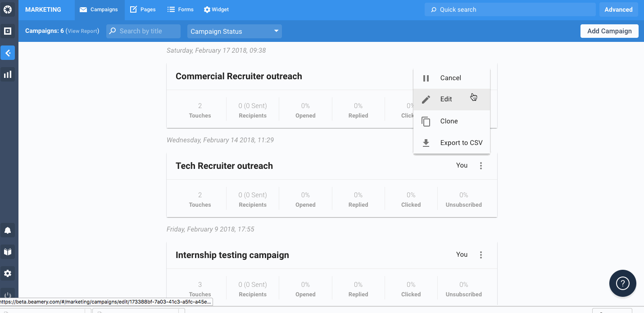
Task: Switch to the Widget tab
Action: 216,9
